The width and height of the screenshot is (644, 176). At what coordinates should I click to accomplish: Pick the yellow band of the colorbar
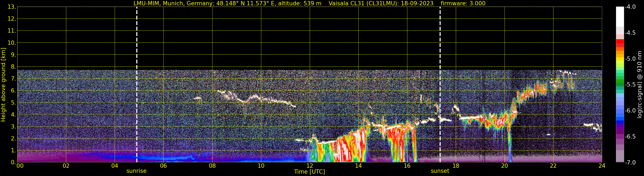tap(620, 59)
